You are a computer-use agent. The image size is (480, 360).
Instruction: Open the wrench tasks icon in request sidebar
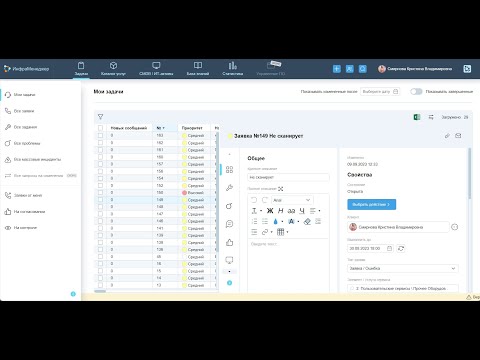tap(229, 188)
